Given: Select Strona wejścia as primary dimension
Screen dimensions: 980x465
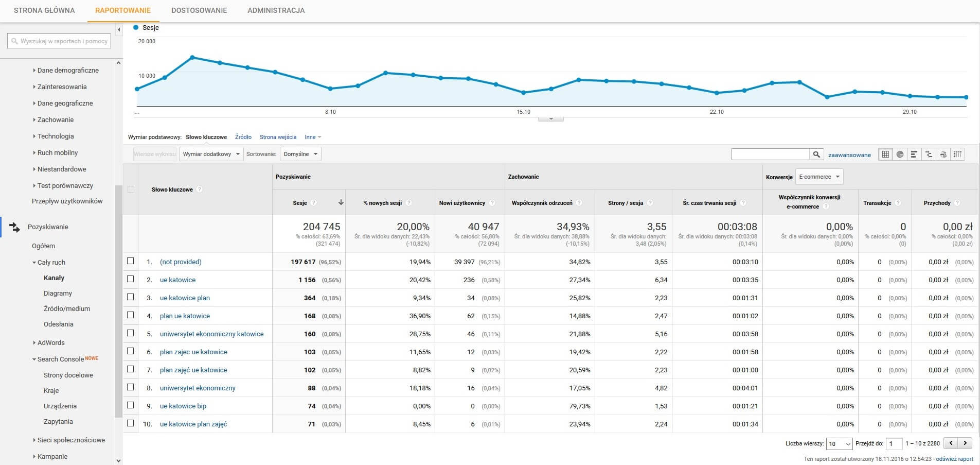Looking at the screenshot, I should (278, 137).
